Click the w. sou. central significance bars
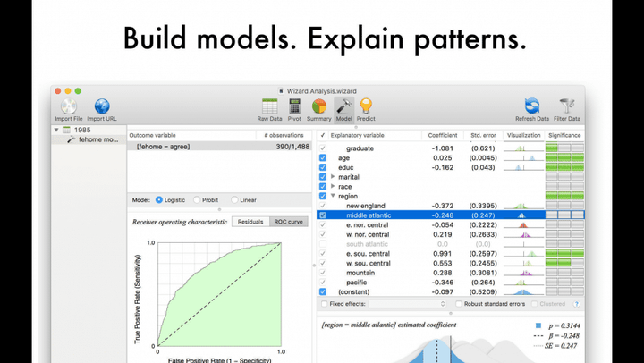The image size is (644, 363). (564, 263)
